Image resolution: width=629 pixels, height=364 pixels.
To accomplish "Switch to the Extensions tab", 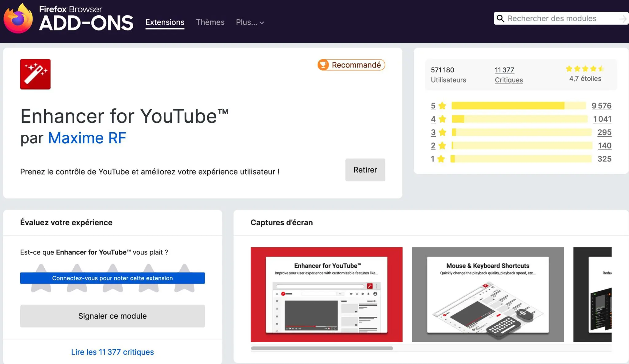I will click(165, 22).
